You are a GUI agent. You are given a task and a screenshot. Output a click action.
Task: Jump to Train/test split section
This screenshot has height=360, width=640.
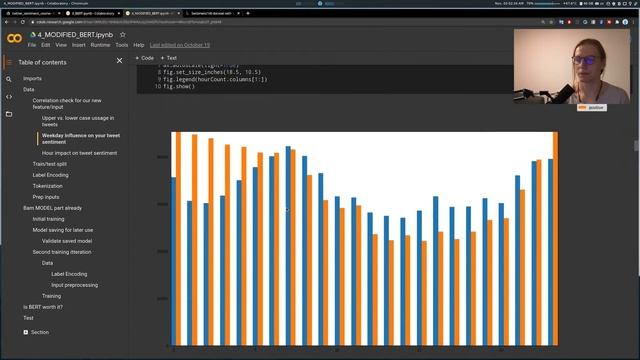pyautogui.click(x=49, y=164)
